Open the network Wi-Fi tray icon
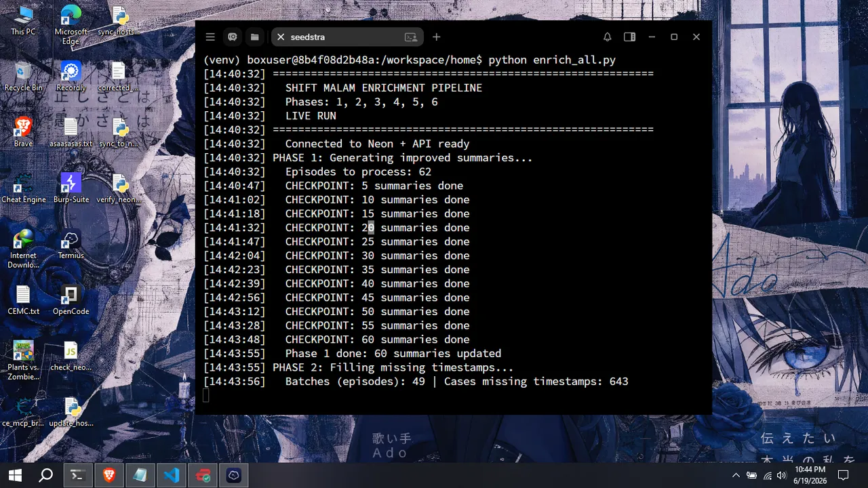Viewport: 868px width, 488px height. (x=767, y=475)
